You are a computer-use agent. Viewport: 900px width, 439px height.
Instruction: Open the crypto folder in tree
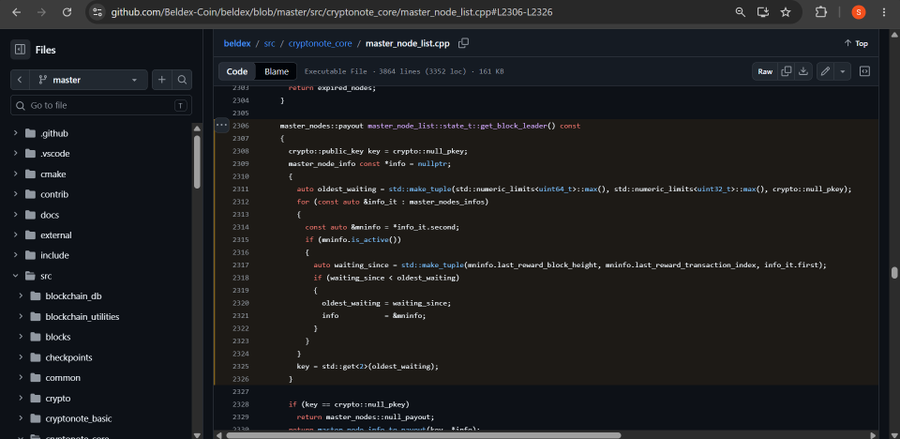point(58,398)
